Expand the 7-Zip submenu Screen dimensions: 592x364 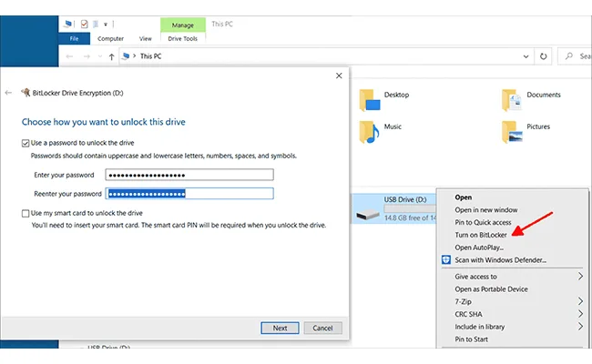point(580,301)
